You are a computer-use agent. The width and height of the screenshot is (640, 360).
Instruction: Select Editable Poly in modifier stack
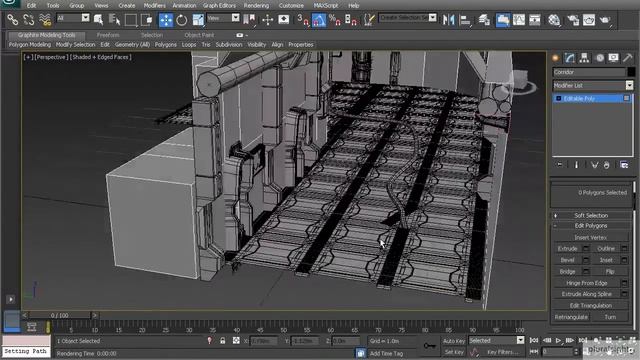(x=593, y=98)
